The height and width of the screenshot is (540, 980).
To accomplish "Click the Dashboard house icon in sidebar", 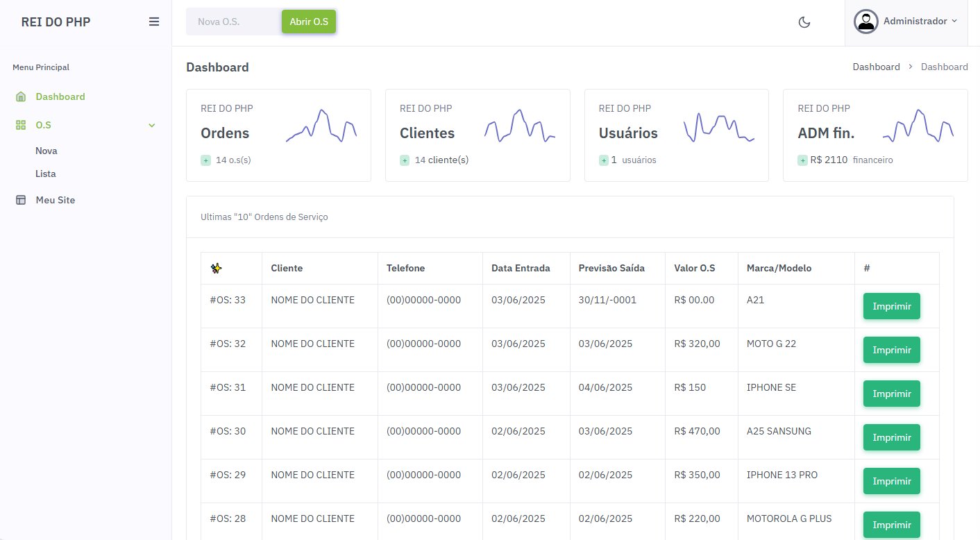I will pos(21,96).
